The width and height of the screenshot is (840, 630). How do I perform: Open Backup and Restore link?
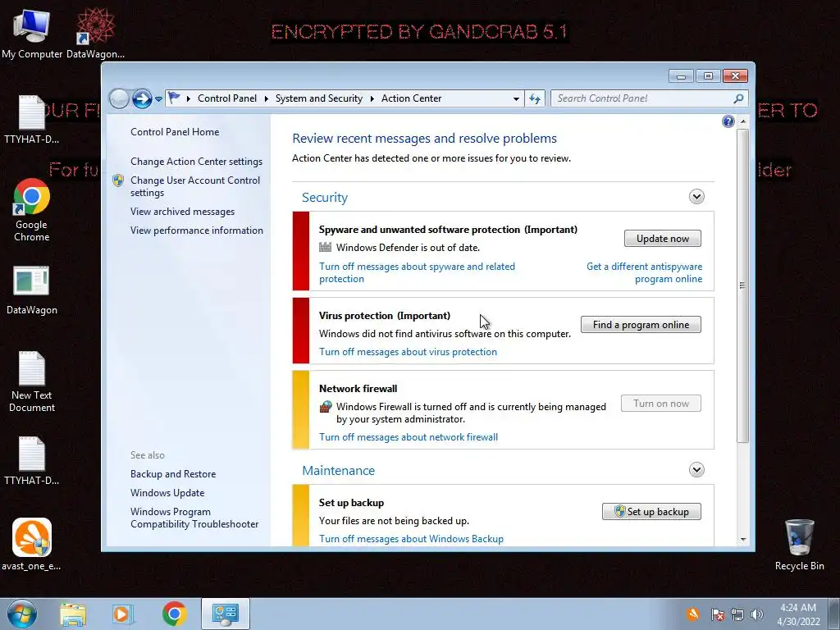coord(173,474)
